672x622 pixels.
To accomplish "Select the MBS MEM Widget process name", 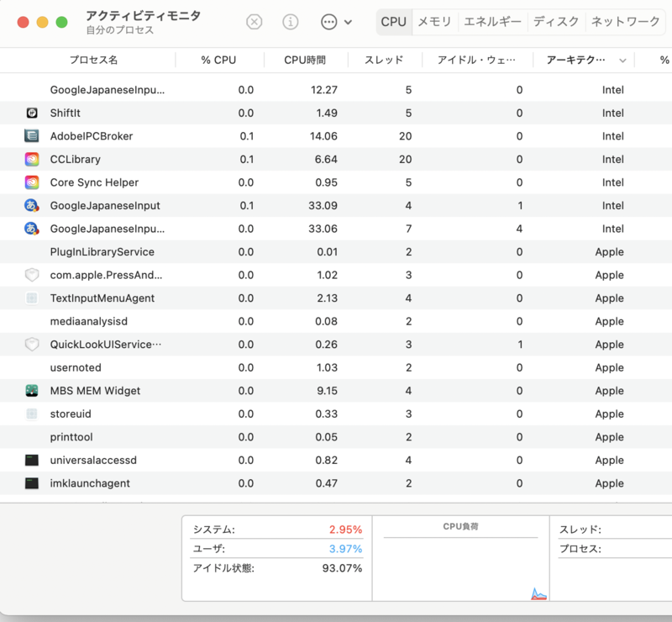I will 95,391.
